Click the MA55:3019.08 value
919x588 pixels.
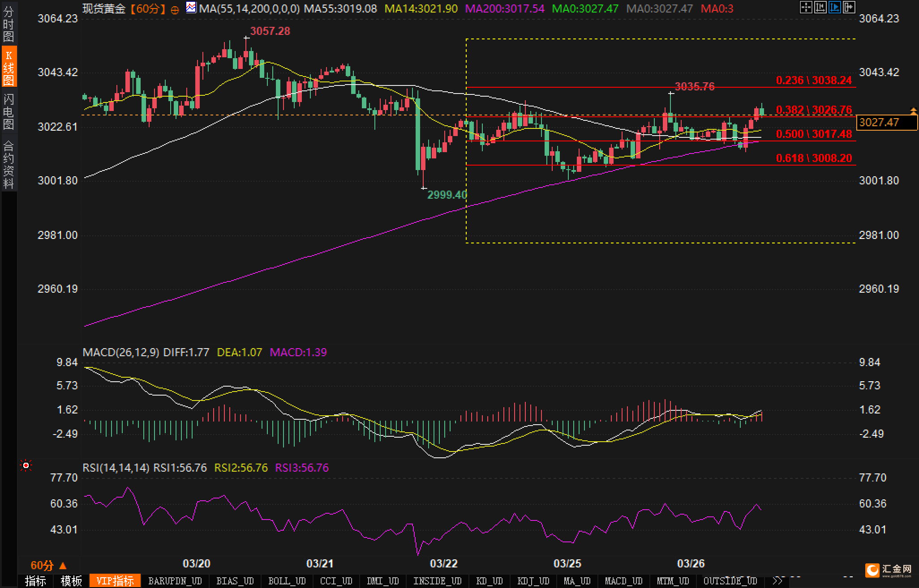[x=340, y=9]
